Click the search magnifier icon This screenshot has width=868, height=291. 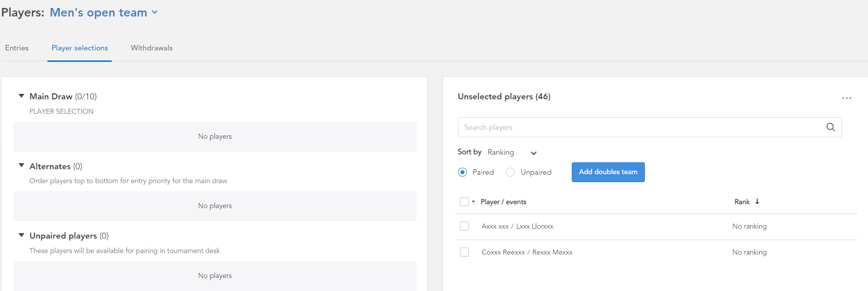pyautogui.click(x=831, y=127)
